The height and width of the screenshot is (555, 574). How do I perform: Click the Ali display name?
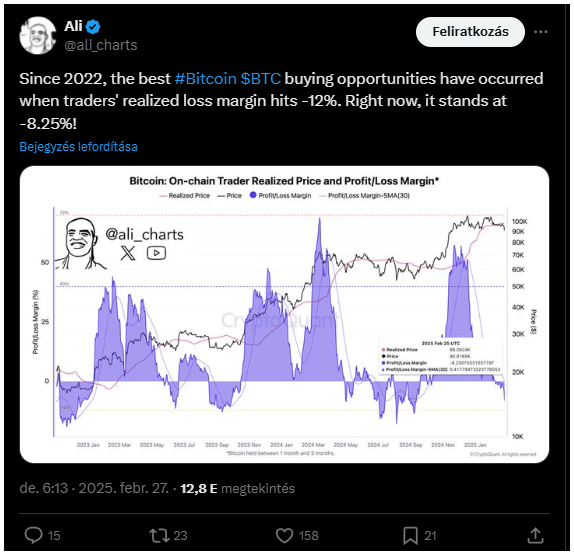point(73,26)
